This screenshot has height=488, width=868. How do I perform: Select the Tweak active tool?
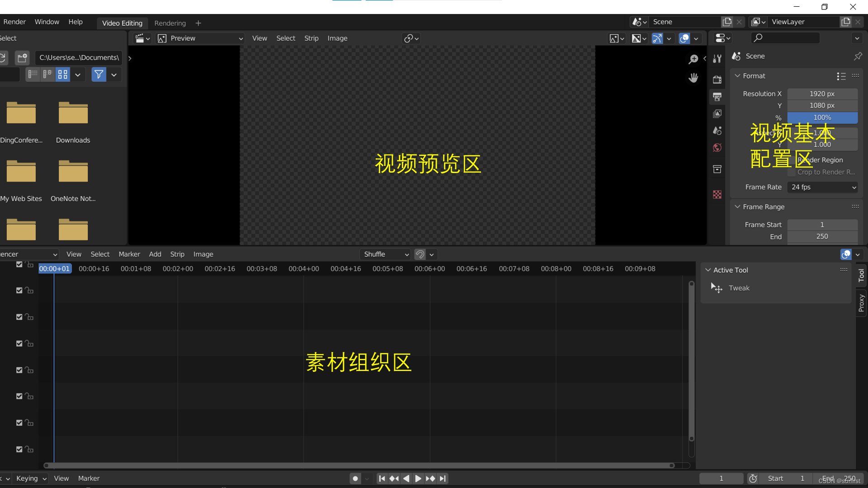[x=739, y=288]
